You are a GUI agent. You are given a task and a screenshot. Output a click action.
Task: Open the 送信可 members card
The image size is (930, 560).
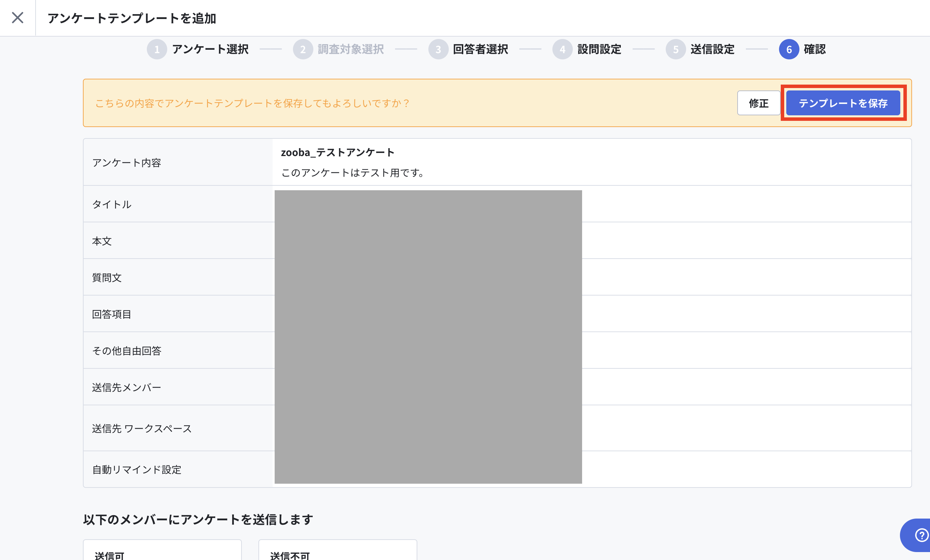[162, 550]
